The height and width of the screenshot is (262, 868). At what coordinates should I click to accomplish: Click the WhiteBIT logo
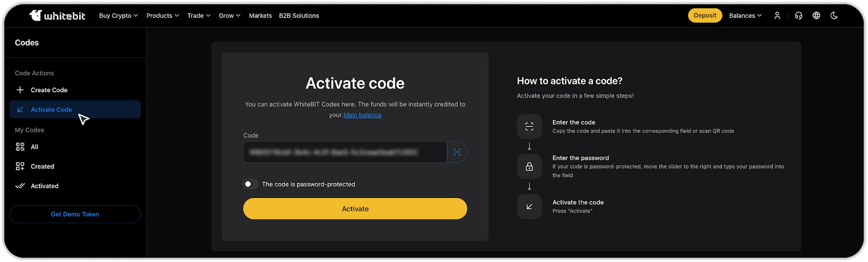[x=57, y=16]
